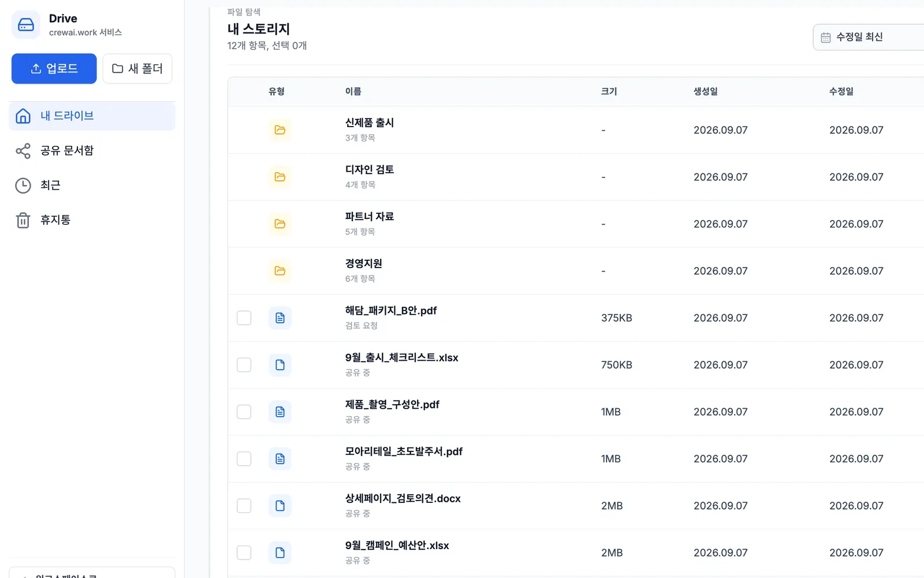
Task: Mark the checkbox for 모아리테일_초도발주서.pdf
Action: pos(244,459)
